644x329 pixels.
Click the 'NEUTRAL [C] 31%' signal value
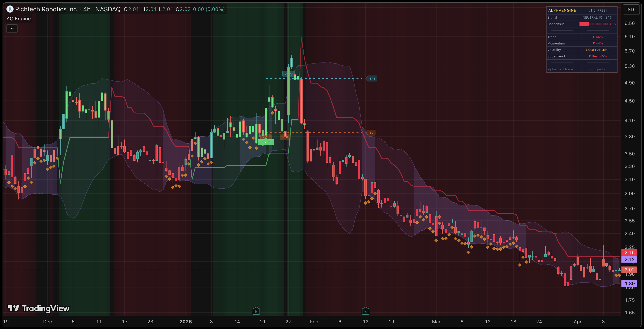[598, 17]
